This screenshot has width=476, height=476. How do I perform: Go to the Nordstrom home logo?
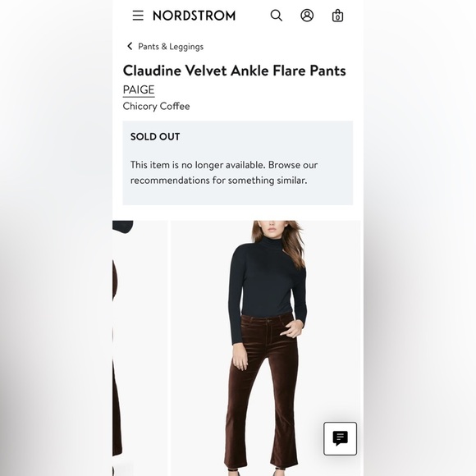coord(195,16)
